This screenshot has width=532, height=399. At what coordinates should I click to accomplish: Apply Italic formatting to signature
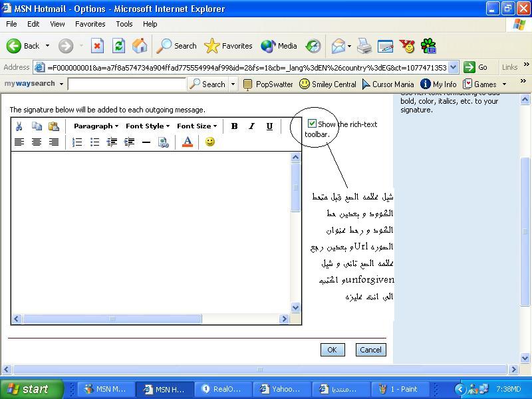(251, 126)
